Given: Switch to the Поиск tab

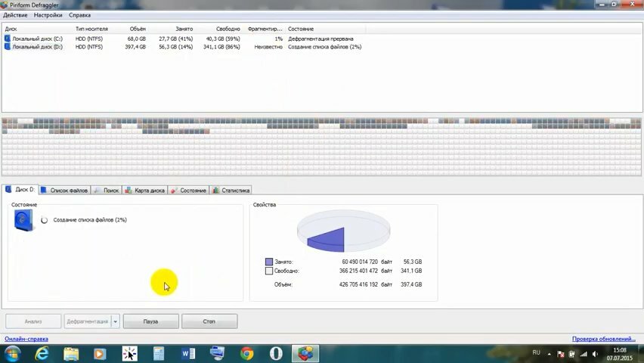Looking at the screenshot, I should click(x=107, y=191).
